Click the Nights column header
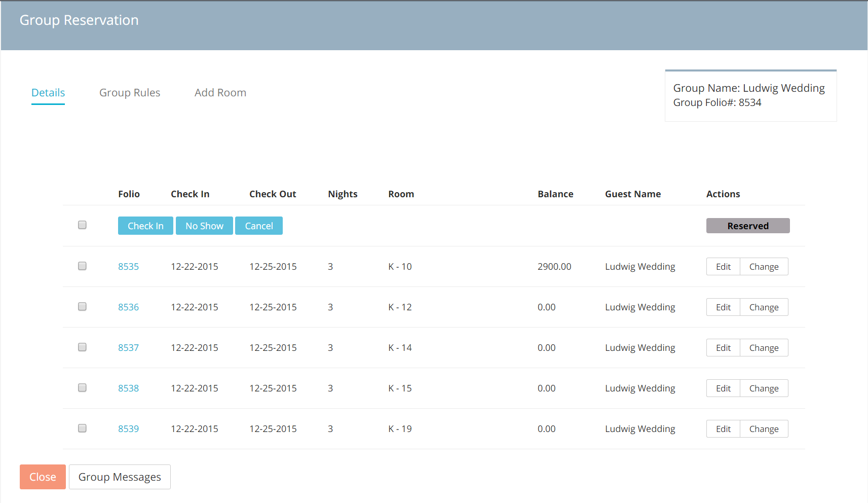The image size is (868, 503). 343,194
